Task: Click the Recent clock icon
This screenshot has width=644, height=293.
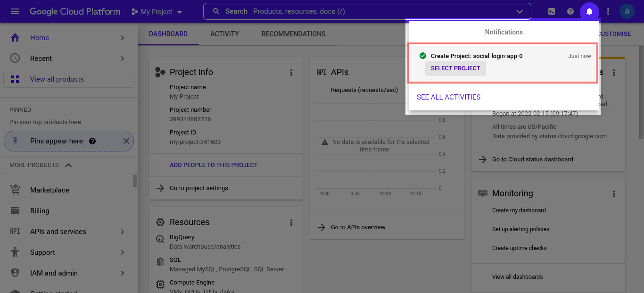Action: [15, 59]
